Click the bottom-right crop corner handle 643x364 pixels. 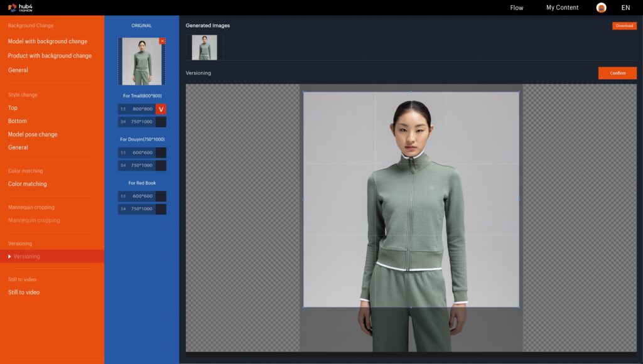(x=519, y=307)
